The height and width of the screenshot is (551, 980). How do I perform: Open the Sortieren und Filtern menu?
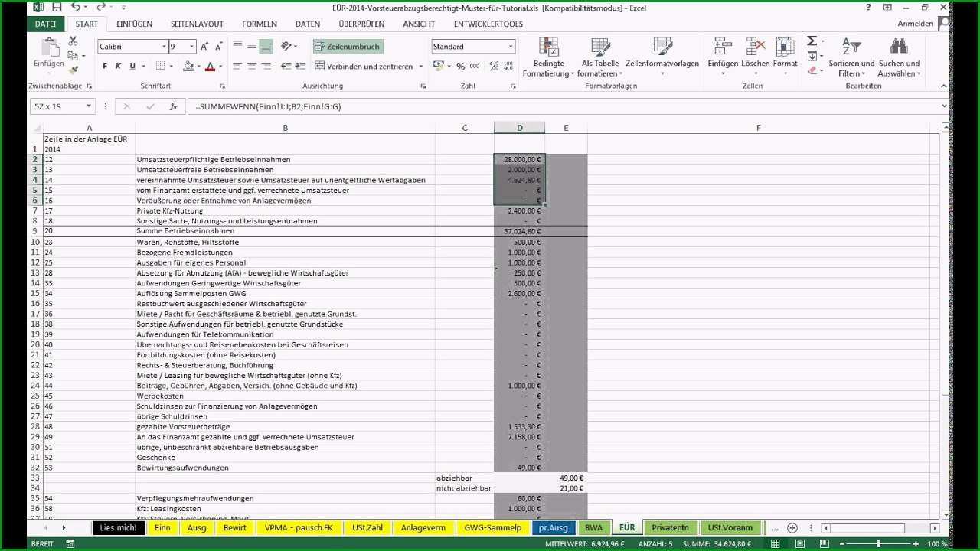click(851, 57)
